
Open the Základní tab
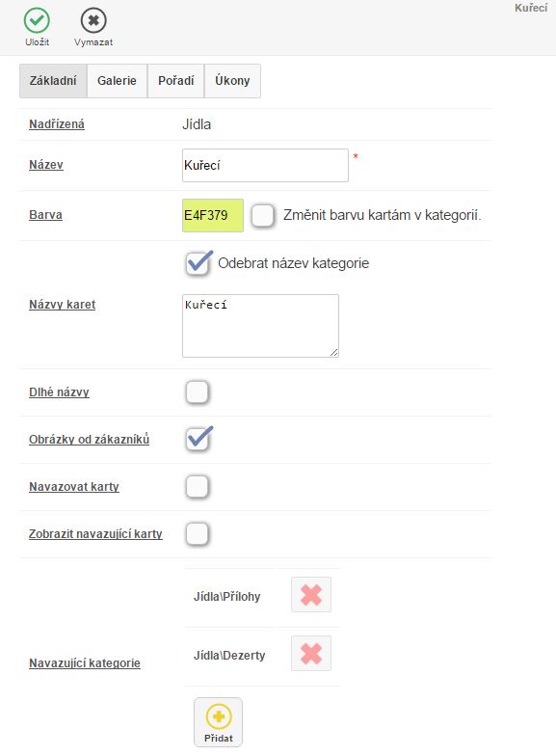53,81
